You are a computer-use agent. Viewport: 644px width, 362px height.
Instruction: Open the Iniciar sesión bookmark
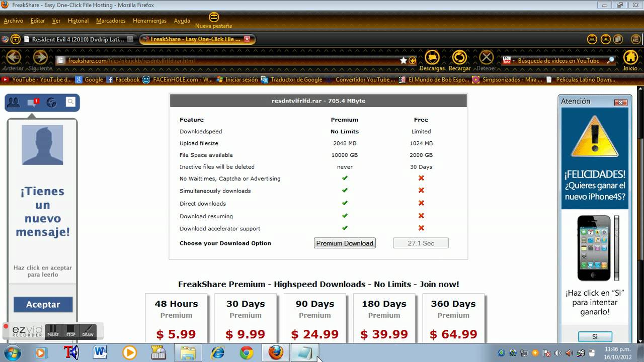tap(237, 79)
